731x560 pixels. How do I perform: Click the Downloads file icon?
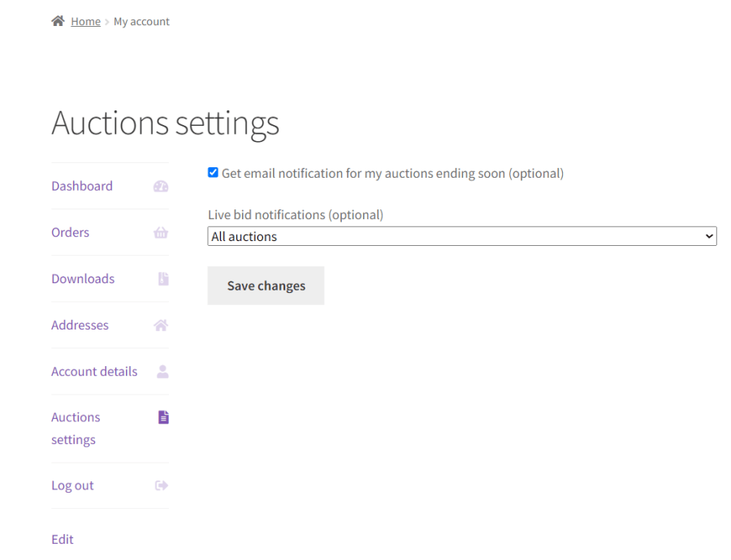tap(163, 278)
